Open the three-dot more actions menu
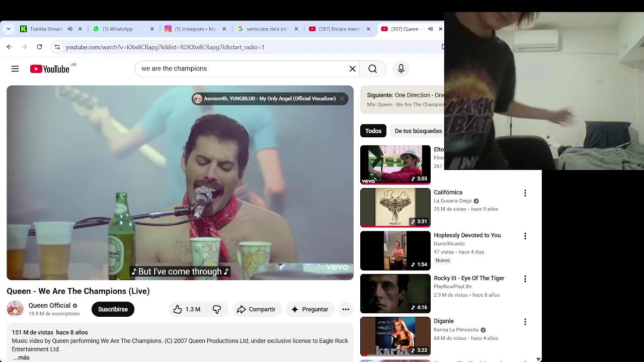This screenshot has width=644, height=362. point(346,309)
